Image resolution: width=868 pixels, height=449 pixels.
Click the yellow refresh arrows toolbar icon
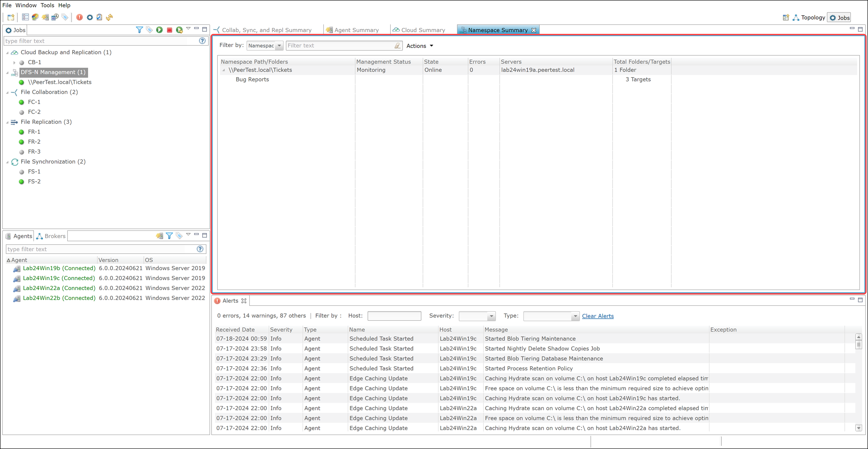109,17
